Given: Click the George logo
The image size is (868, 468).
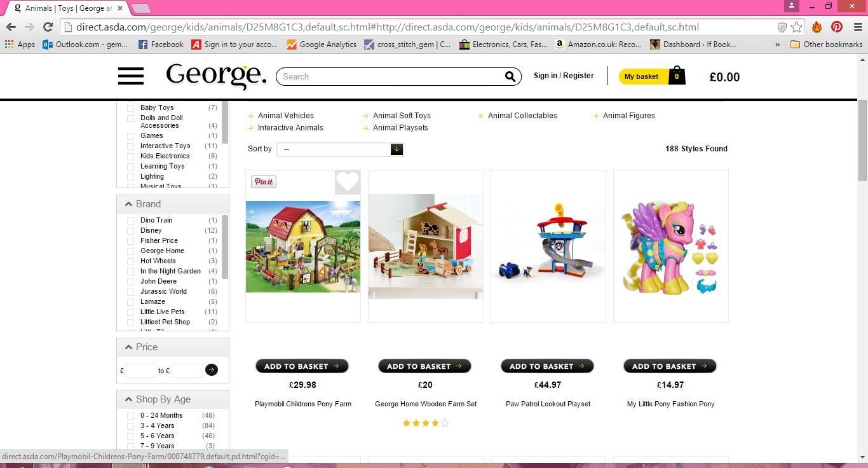Looking at the screenshot, I should pos(216,76).
